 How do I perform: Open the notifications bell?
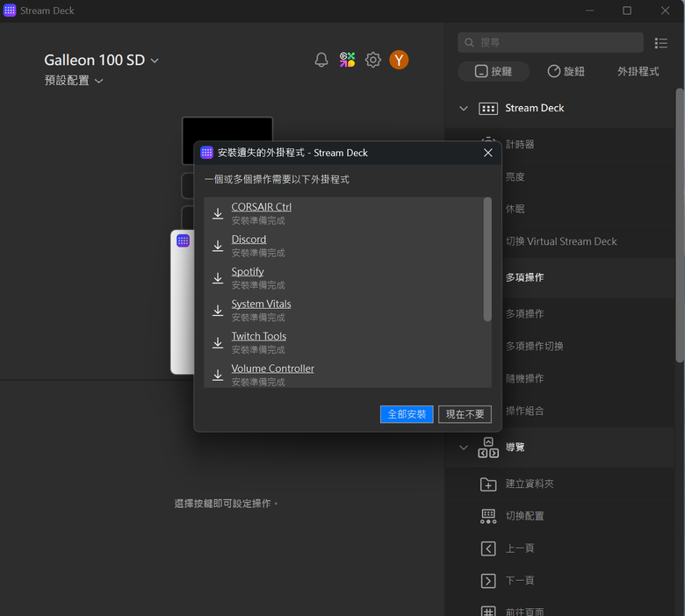[x=321, y=60]
